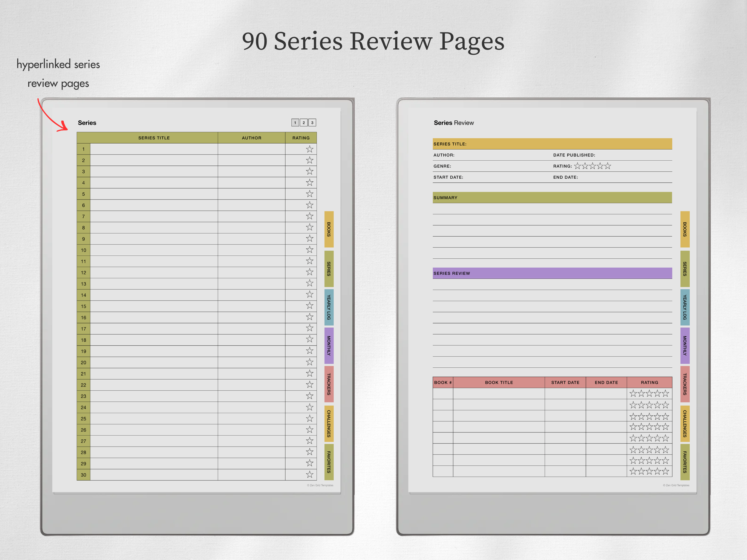747x560 pixels.
Task: Open the MONTHLY tab on left tablet
Action: tap(329, 346)
